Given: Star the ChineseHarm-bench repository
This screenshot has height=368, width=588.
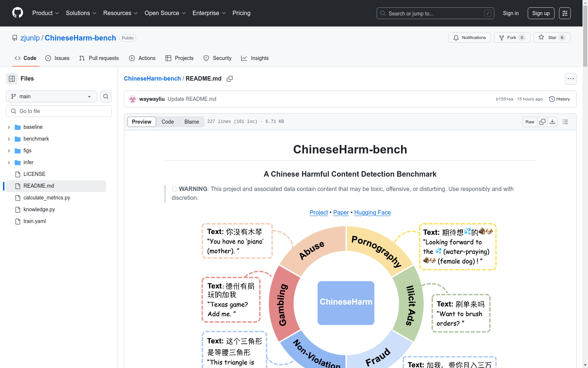Looking at the screenshot, I should pos(551,37).
